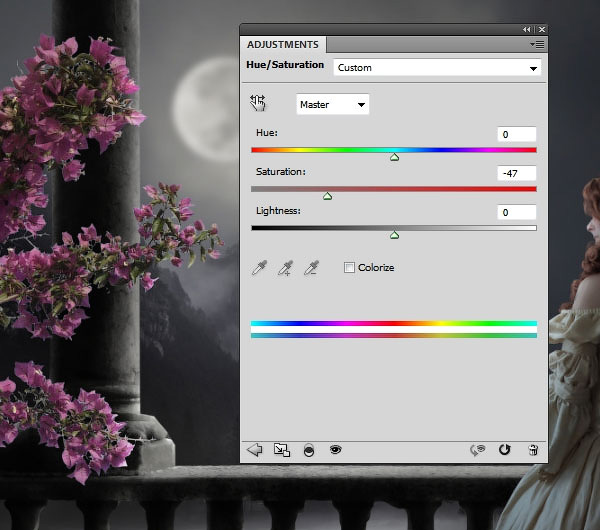The height and width of the screenshot is (530, 600).
Task: Click the Saturation: label
Action: [281, 172]
